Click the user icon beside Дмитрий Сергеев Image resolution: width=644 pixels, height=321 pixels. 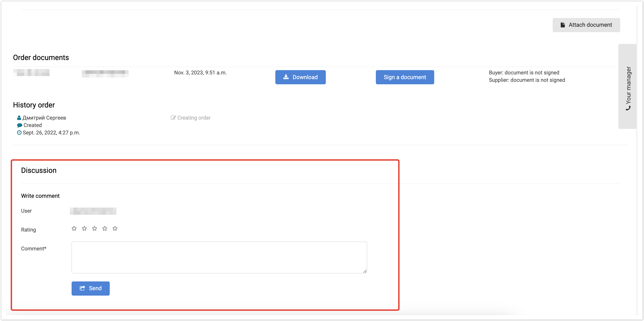click(x=19, y=118)
